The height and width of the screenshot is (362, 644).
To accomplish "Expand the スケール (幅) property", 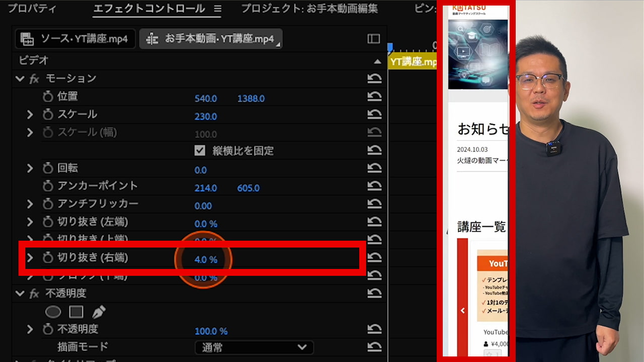I will [30, 133].
